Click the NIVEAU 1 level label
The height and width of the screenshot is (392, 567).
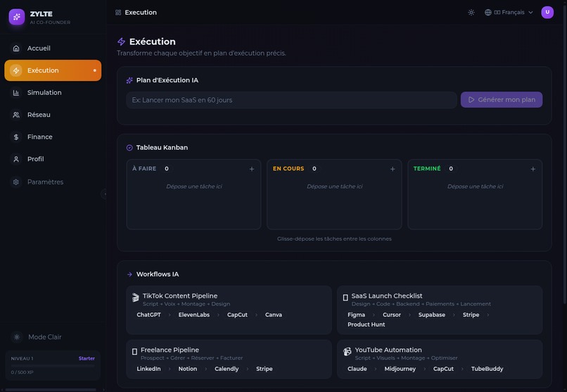[x=22, y=358]
